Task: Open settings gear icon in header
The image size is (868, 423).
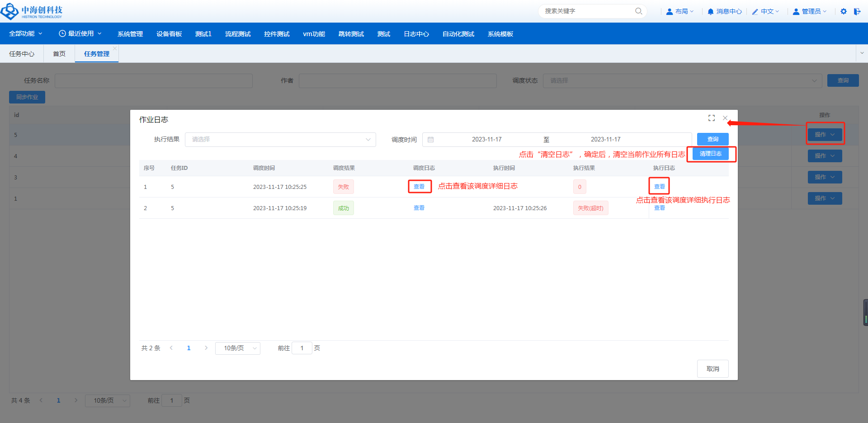Action: 843,11
